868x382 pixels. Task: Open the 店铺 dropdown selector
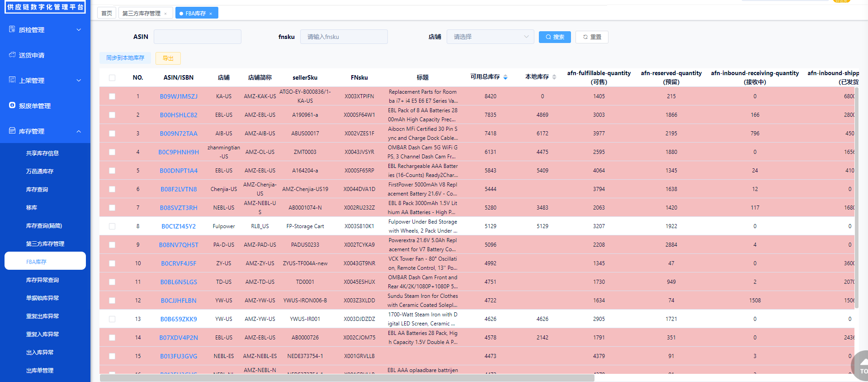(490, 37)
